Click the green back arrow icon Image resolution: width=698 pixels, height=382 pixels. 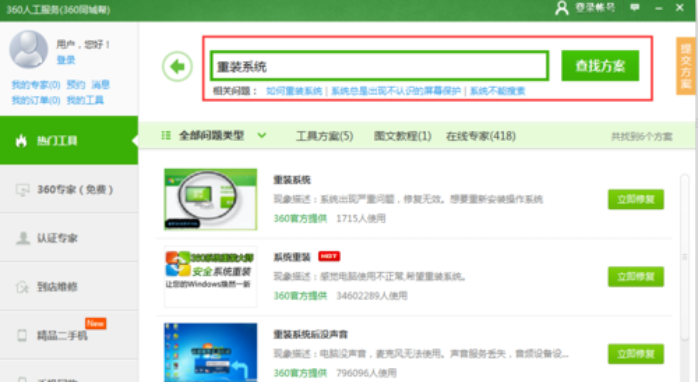pos(177,67)
